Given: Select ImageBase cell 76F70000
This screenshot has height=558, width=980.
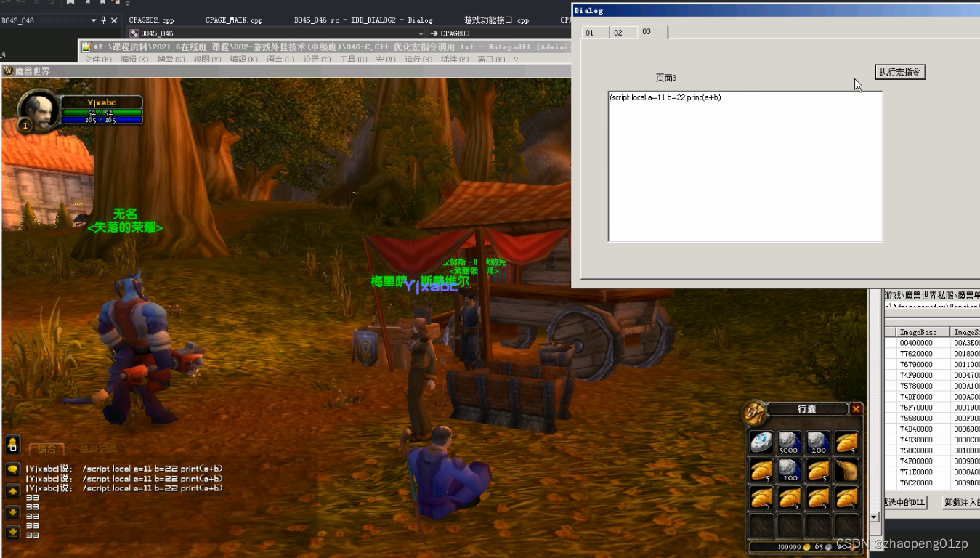Looking at the screenshot, I should pyautogui.click(x=922, y=408).
